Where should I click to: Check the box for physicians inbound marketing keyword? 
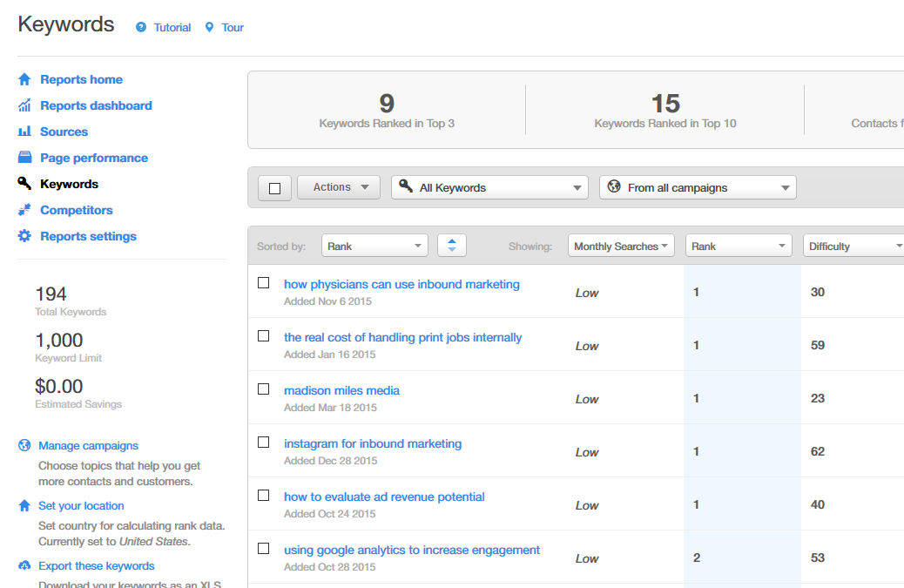coord(264,282)
